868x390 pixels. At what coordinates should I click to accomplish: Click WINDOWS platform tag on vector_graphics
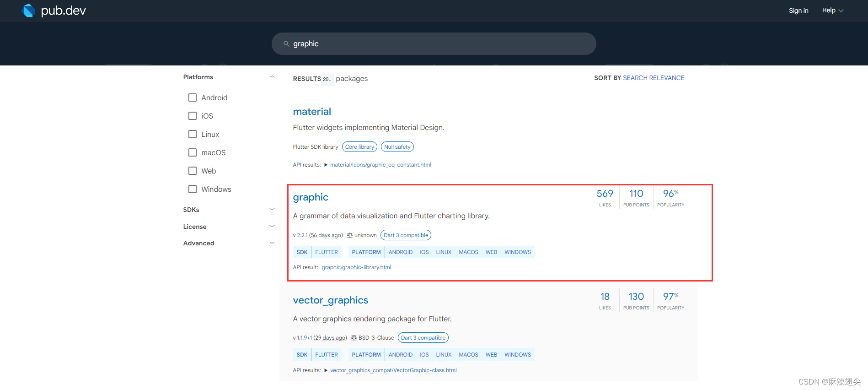[518, 355]
